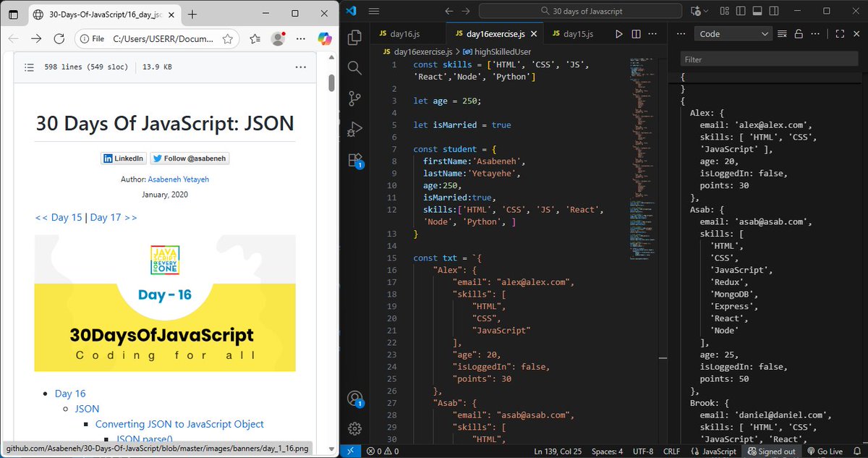Image resolution: width=868 pixels, height=458 pixels.
Task: Split the editor to the right
Action: point(637,34)
